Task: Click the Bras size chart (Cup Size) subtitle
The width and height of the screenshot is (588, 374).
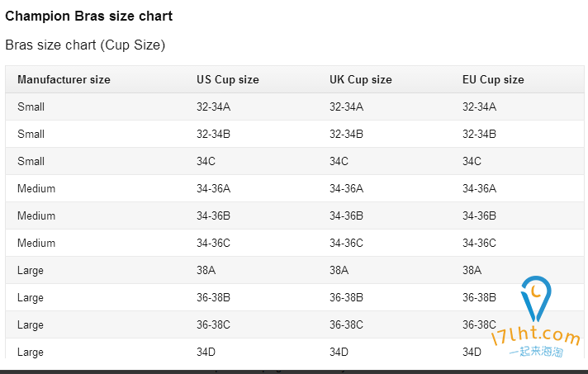Action: tap(85, 45)
